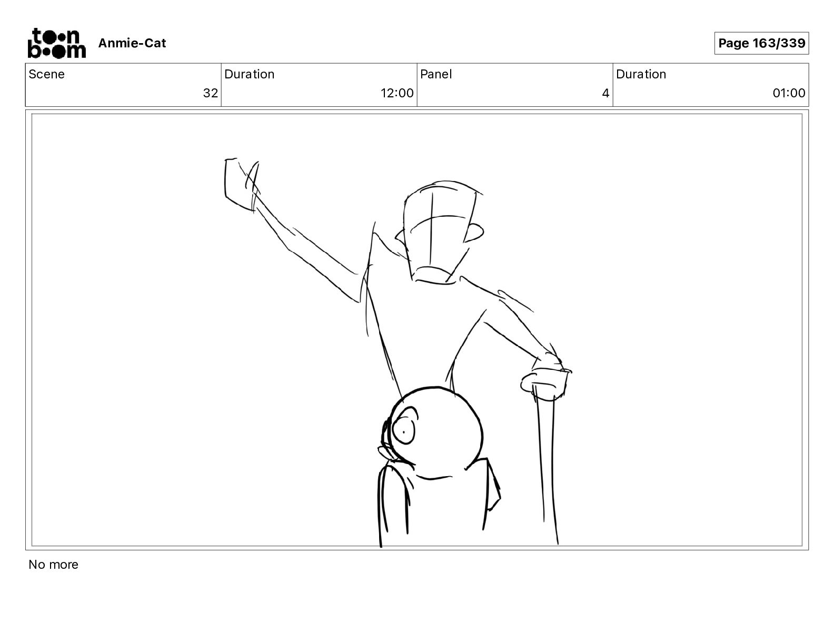Select the panel duration value '01:00'
The image size is (834, 644).
[x=789, y=93]
